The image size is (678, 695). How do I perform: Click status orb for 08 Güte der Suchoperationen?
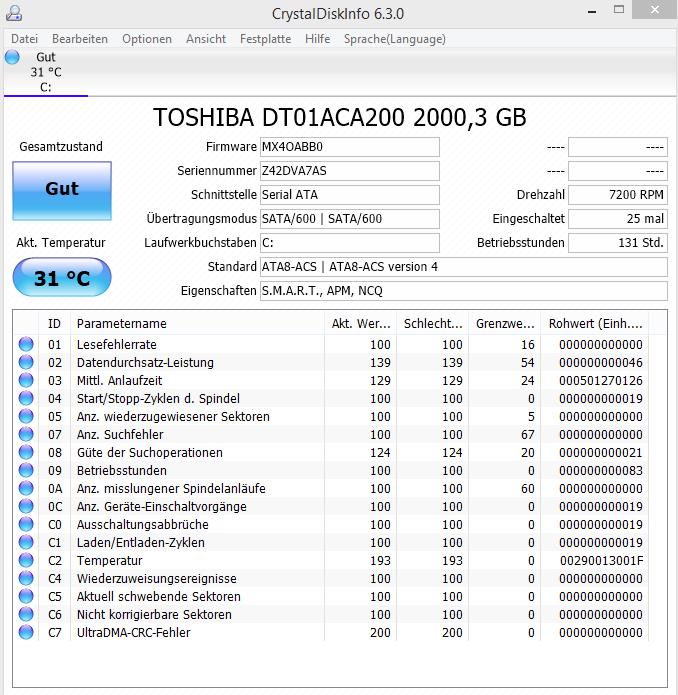click(x=26, y=452)
